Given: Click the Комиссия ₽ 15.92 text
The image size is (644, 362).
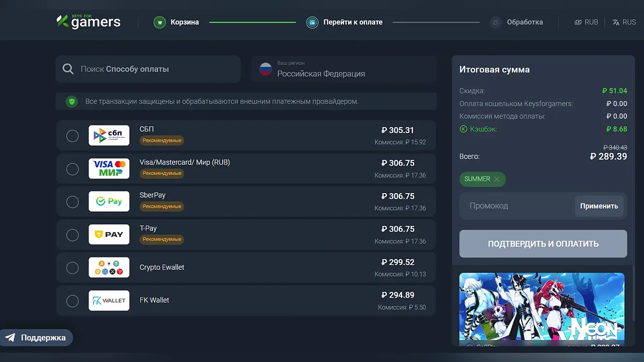Looking at the screenshot, I should pos(400,143).
